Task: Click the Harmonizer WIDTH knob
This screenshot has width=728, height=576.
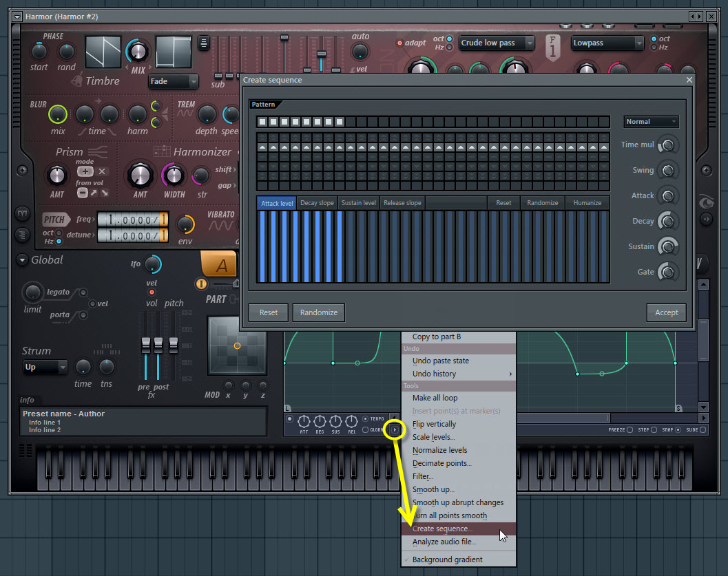Action: coord(174,175)
